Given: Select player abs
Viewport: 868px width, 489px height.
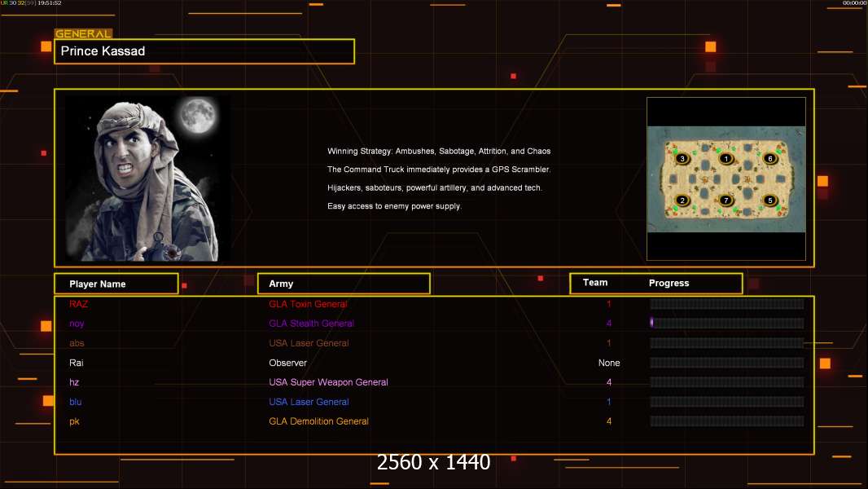Looking at the screenshot, I should (77, 343).
